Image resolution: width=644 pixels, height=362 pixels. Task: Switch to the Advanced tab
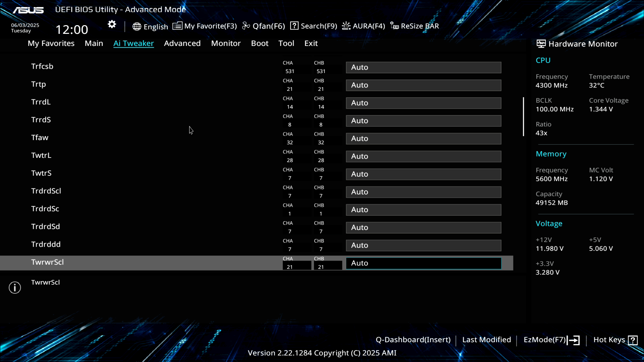pos(182,43)
